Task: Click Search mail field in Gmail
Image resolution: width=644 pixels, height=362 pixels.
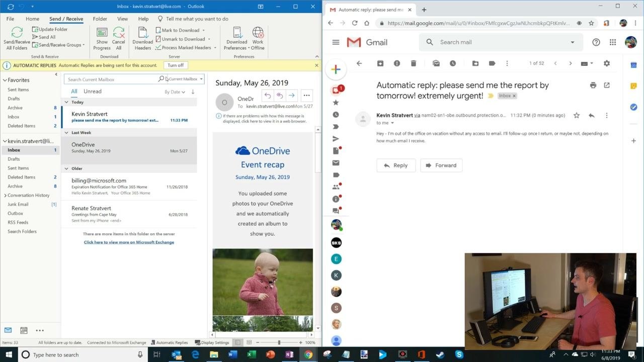Action: click(501, 42)
